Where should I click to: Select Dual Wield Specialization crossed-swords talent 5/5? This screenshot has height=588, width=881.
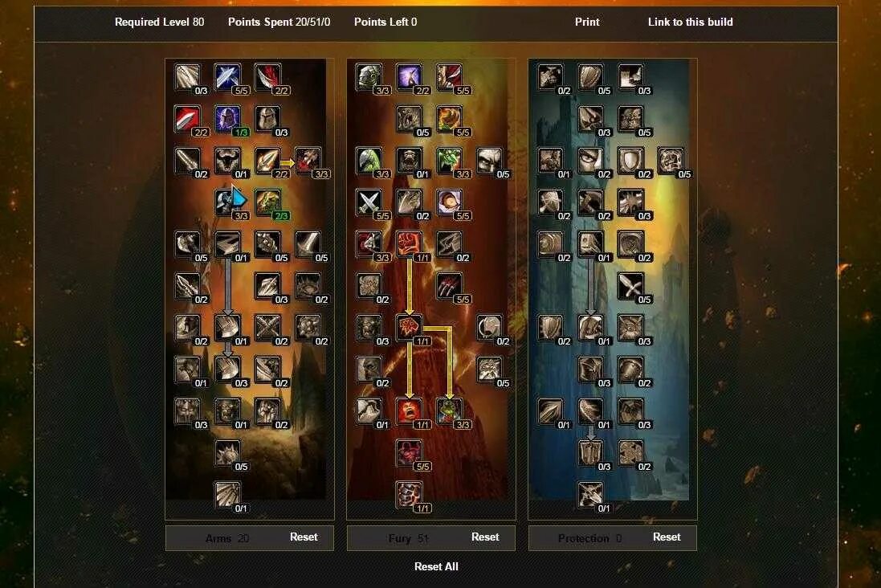[x=369, y=202]
